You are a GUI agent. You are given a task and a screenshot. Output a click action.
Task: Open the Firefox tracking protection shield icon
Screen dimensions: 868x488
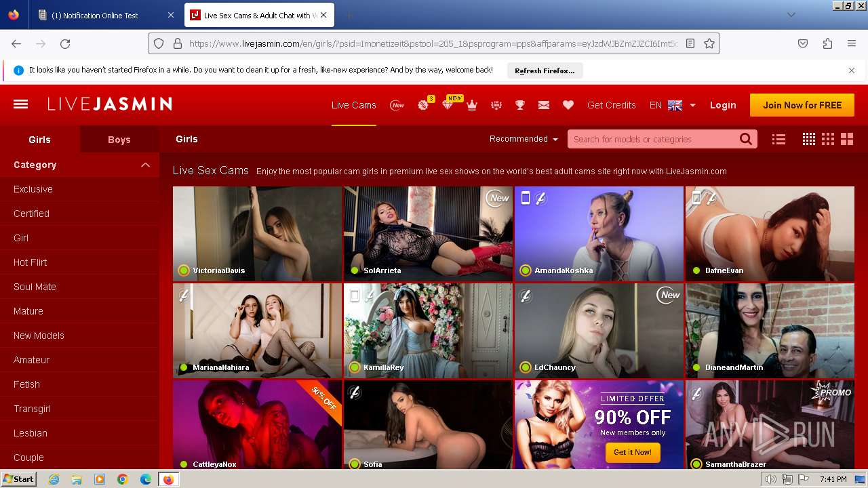tap(159, 43)
